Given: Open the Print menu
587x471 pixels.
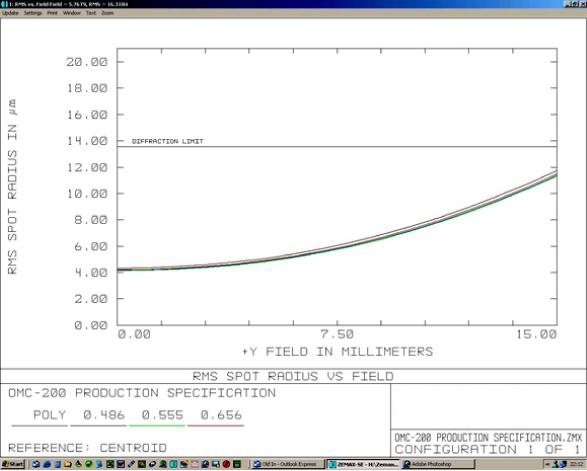Looking at the screenshot, I should tap(52, 13).
